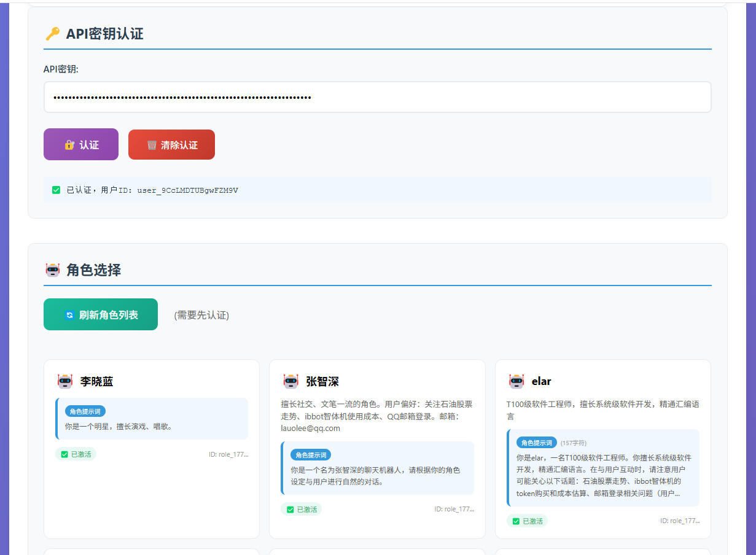
Task: Click the robot avatar beside 李晓蓝
Action: pyautogui.click(x=66, y=381)
